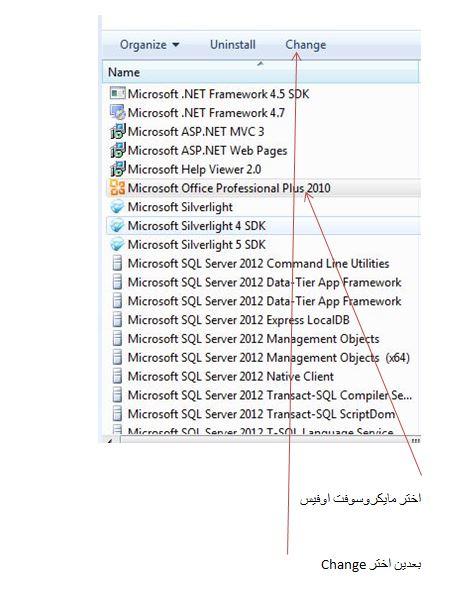The height and width of the screenshot is (603, 463).
Task: Click the .NET Framework 4.7 icon
Action: pos(117,112)
